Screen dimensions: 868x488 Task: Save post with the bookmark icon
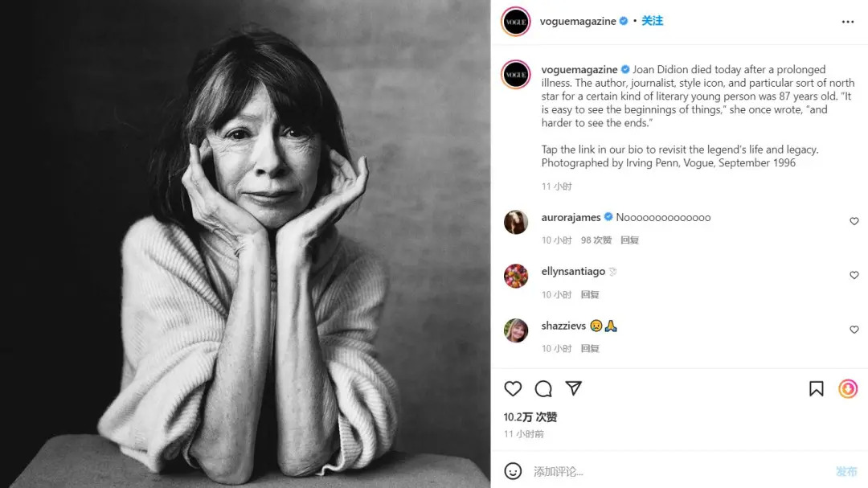tap(817, 389)
